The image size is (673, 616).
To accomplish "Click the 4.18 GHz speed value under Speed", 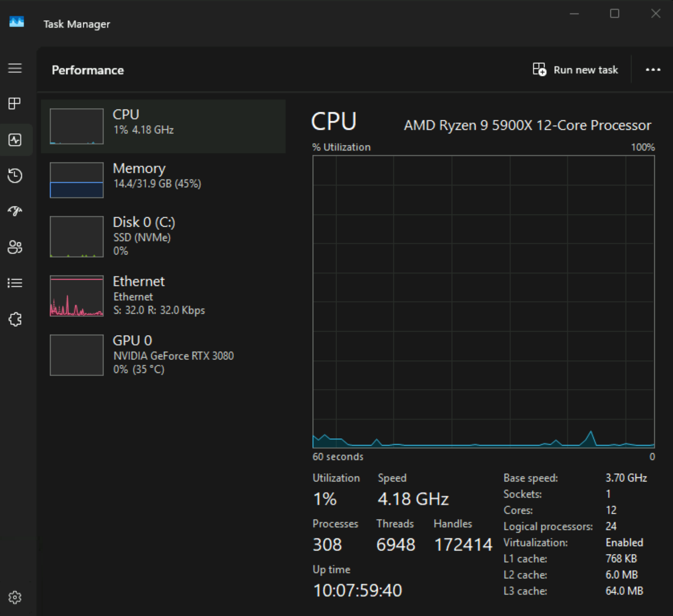I will pos(413,499).
